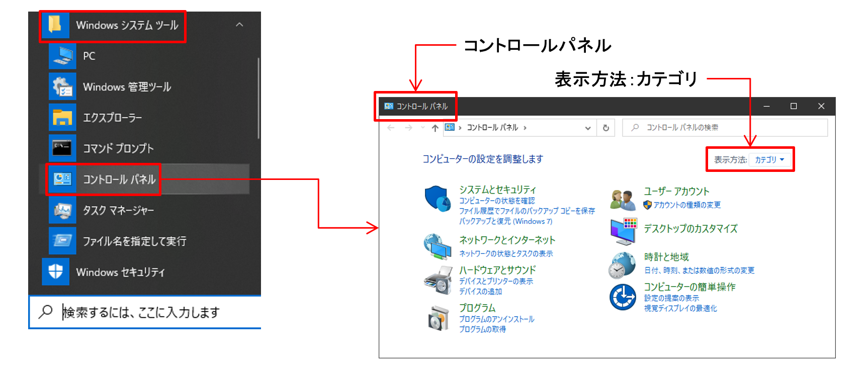Open タスク マネージャー icon

[62, 210]
